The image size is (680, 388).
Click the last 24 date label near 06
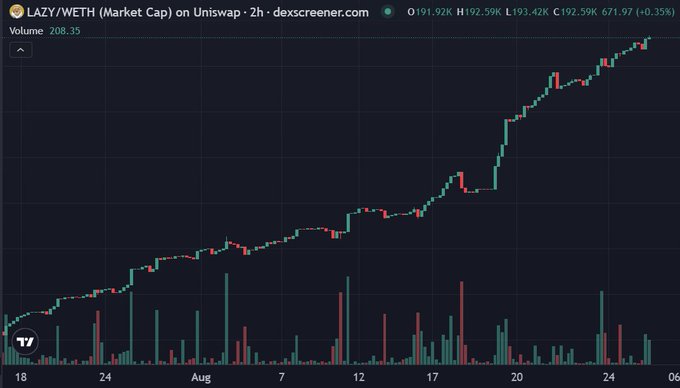click(608, 377)
